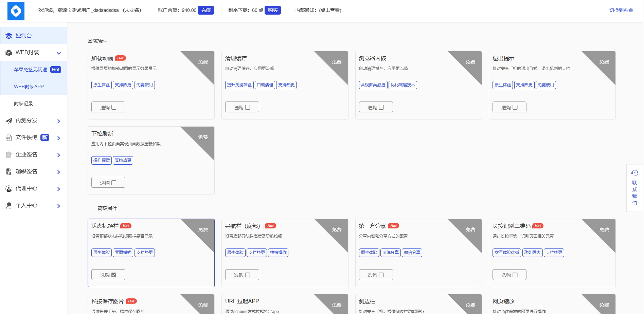Click the 购买 purchase button
644x314 pixels.
point(273,10)
